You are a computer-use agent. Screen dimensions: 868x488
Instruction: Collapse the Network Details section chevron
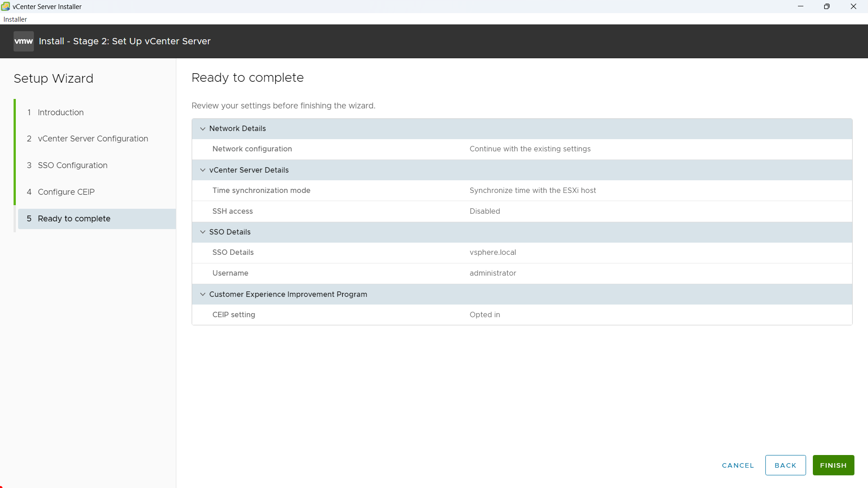click(x=203, y=129)
